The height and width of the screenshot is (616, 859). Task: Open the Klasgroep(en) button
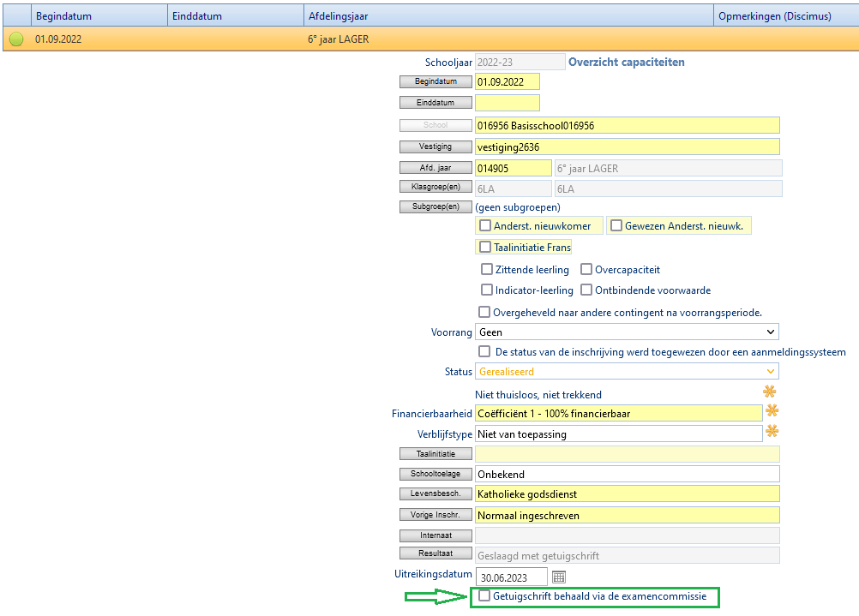[436, 187]
